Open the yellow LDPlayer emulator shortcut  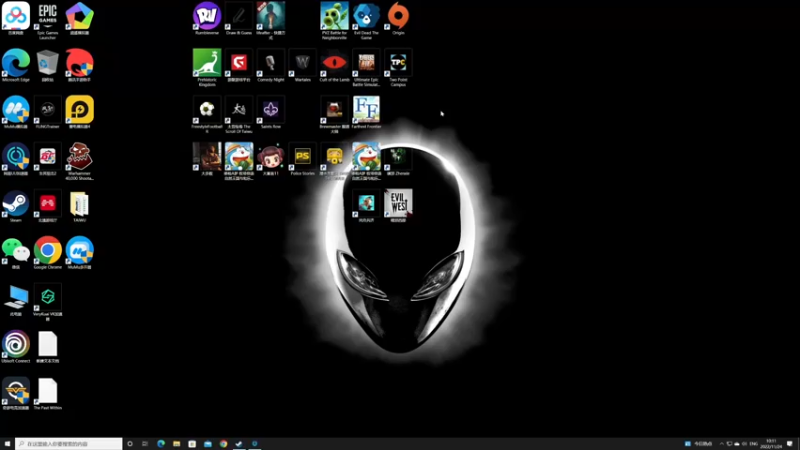click(x=80, y=112)
